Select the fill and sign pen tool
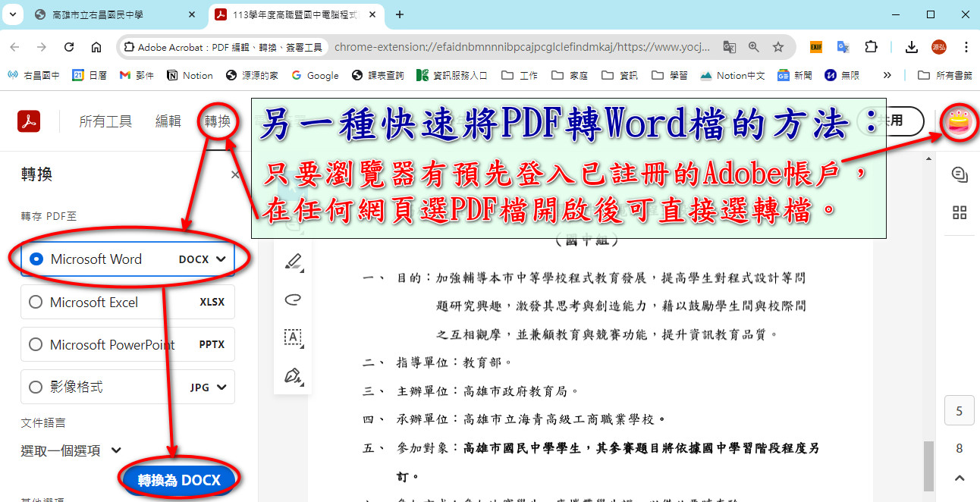This screenshot has height=502, width=980. [x=293, y=375]
